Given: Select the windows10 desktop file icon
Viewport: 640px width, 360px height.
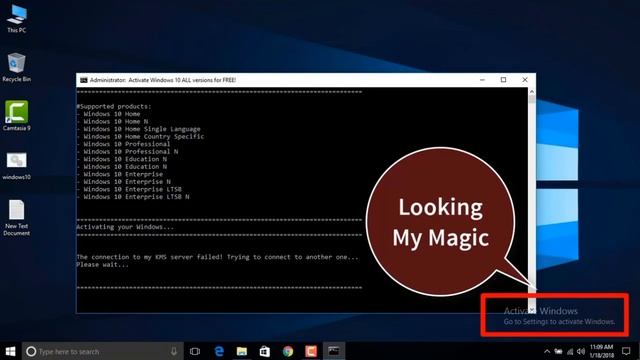Looking at the screenshot, I should click(x=16, y=166).
